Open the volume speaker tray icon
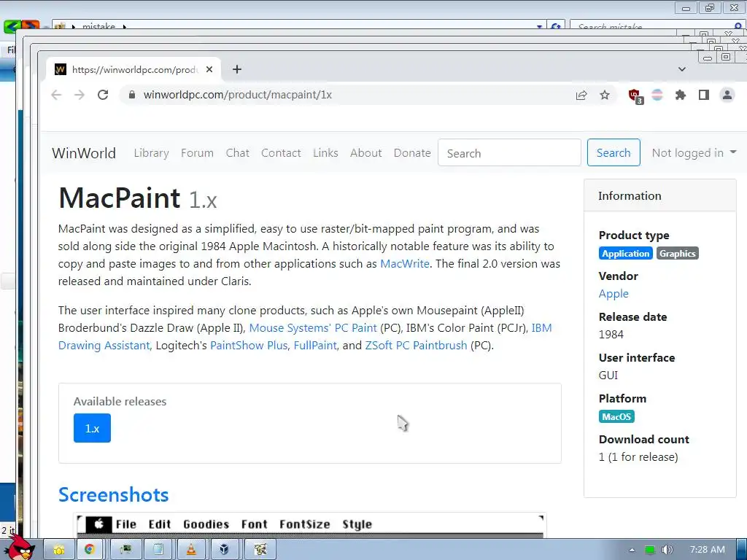Image resolution: width=747 pixels, height=560 pixels. point(667,550)
